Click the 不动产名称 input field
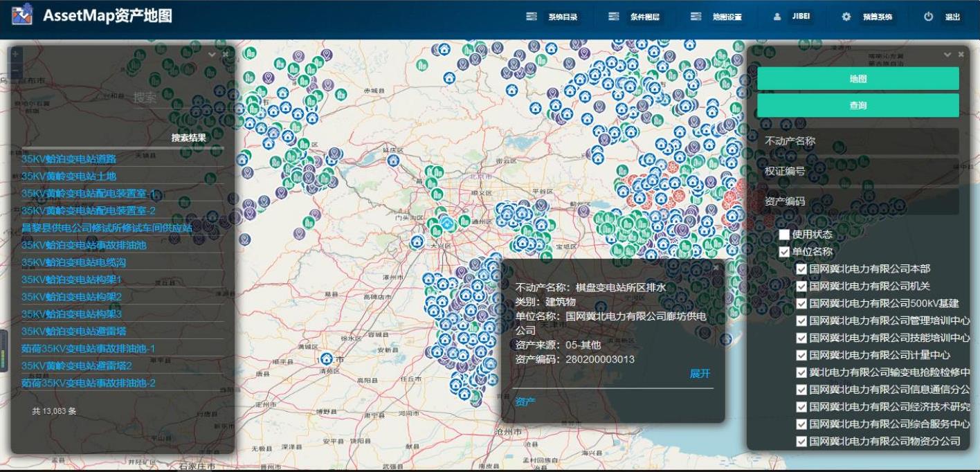The image size is (980, 472). point(858,141)
